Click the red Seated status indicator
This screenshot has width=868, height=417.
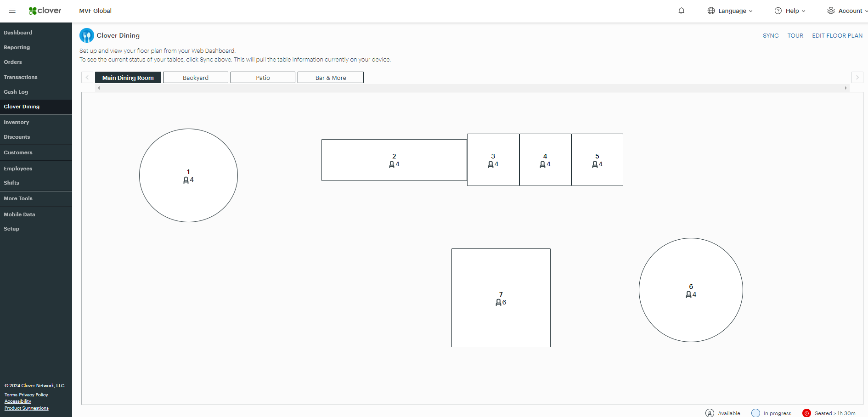[x=807, y=413]
